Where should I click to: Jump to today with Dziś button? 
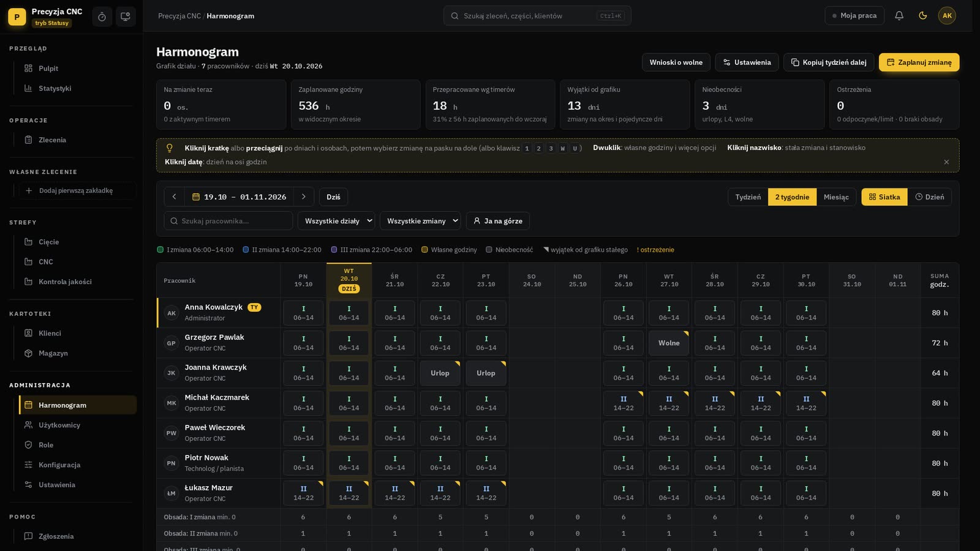click(x=333, y=197)
